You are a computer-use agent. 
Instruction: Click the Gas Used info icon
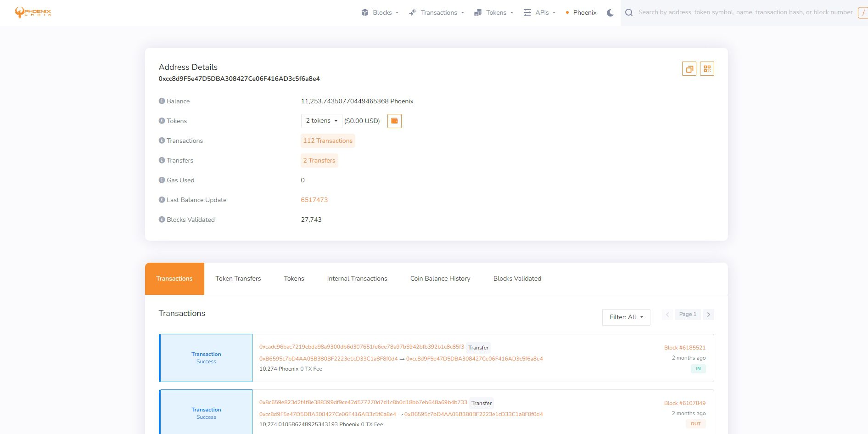pyautogui.click(x=162, y=180)
